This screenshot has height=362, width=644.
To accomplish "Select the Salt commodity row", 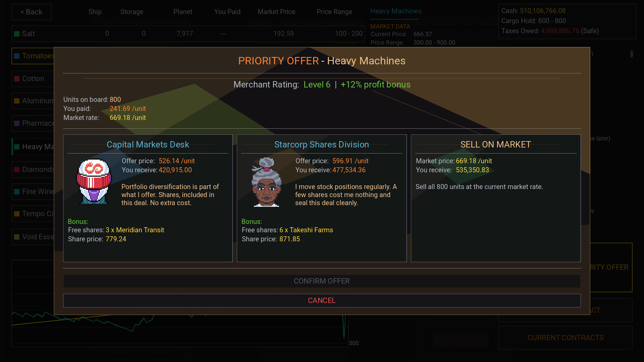I will [188, 34].
